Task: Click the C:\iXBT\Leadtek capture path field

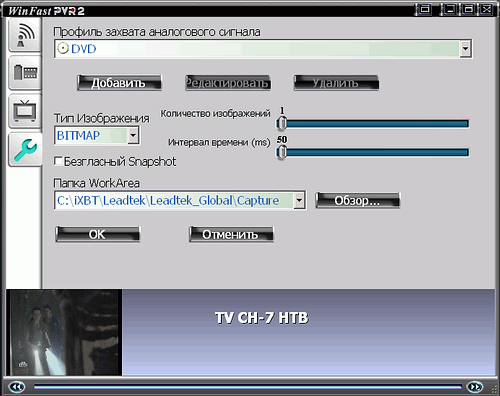Action: (x=174, y=200)
